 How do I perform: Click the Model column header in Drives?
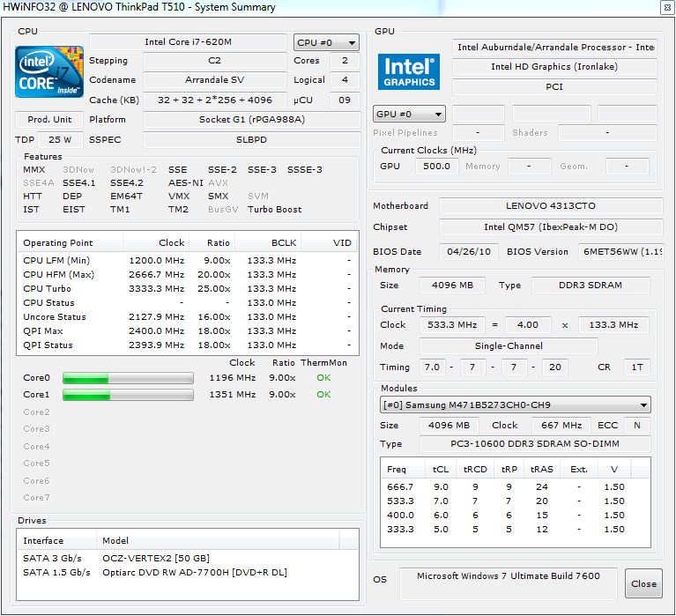218,540
